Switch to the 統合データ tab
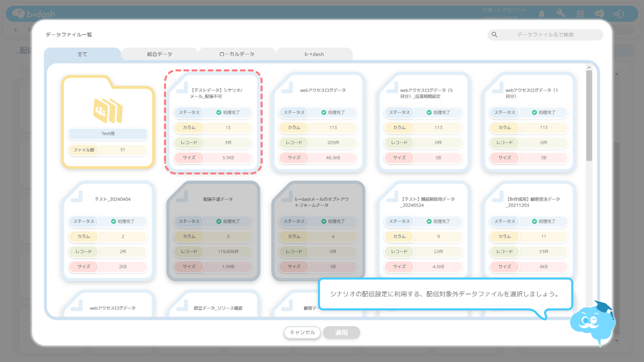Screen dimensions: 644x362 tap(159, 54)
